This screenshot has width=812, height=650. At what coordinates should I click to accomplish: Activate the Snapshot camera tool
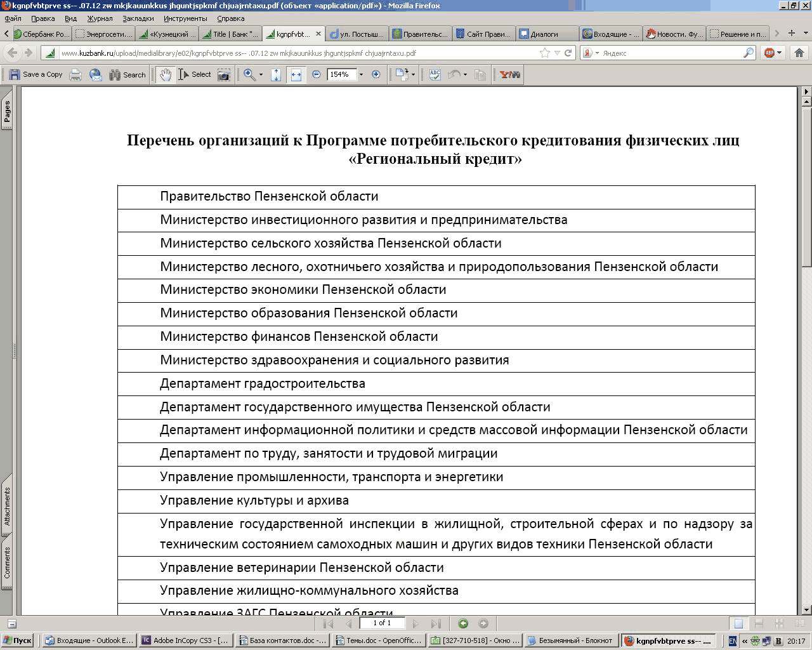click(224, 74)
